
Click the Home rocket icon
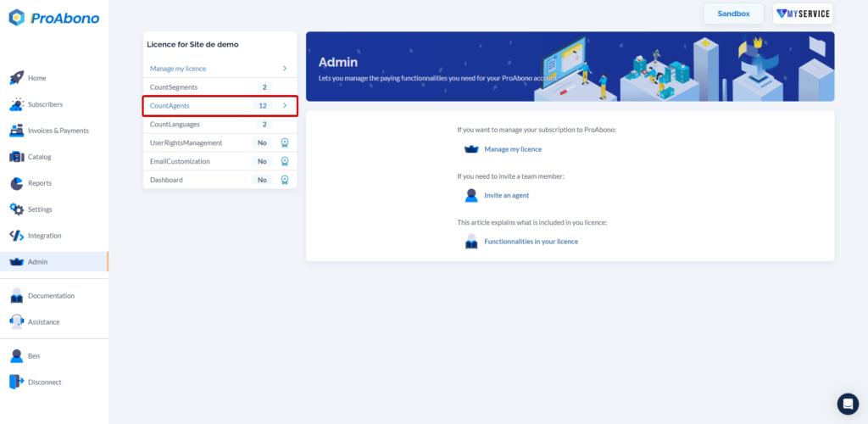[x=17, y=78]
